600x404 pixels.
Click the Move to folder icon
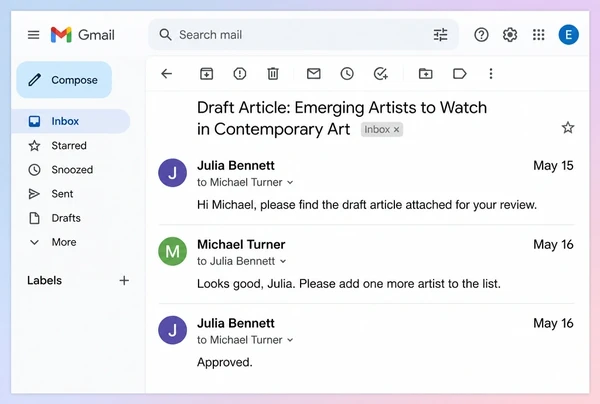click(x=426, y=73)
